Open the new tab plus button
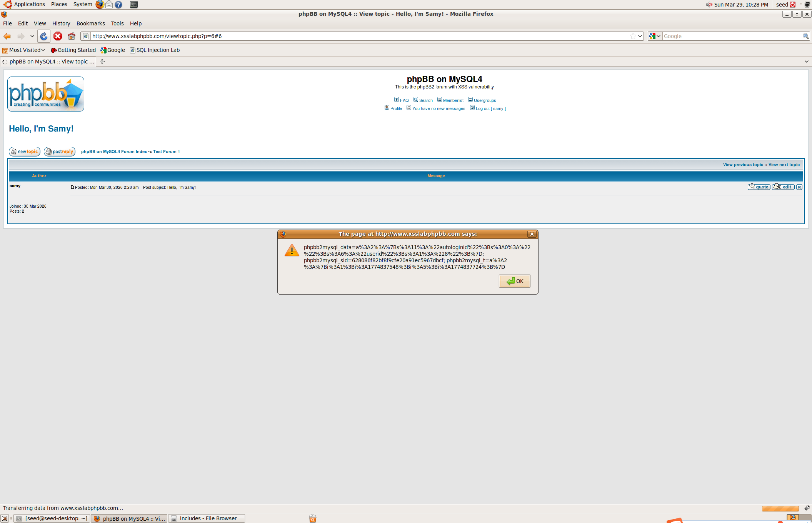The image size is (812, 523). 102,62
